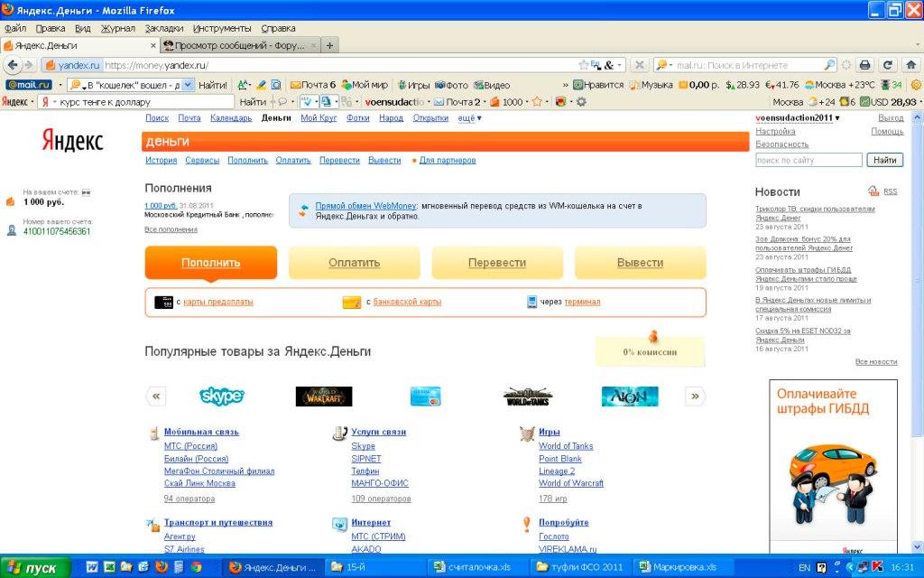Open the Закладки menu

163,28
